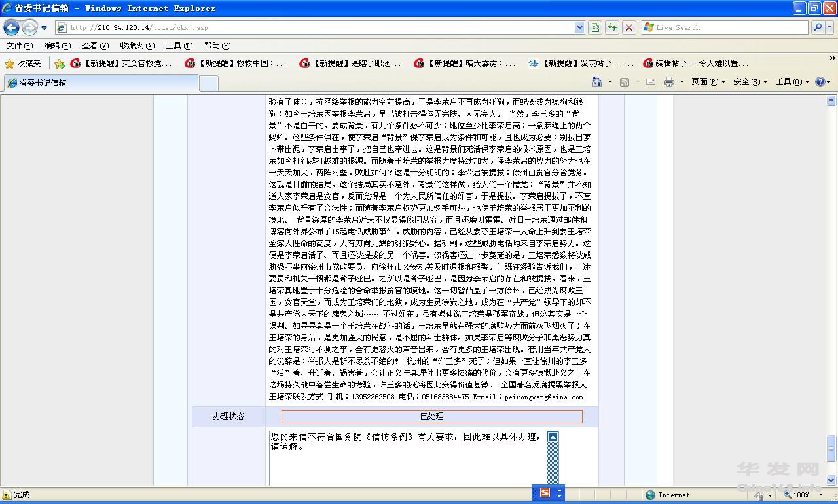Click the 完成 status text
The height and width of the screenshot is (504, 838).
pyautogui.click(x=22, y=495)
